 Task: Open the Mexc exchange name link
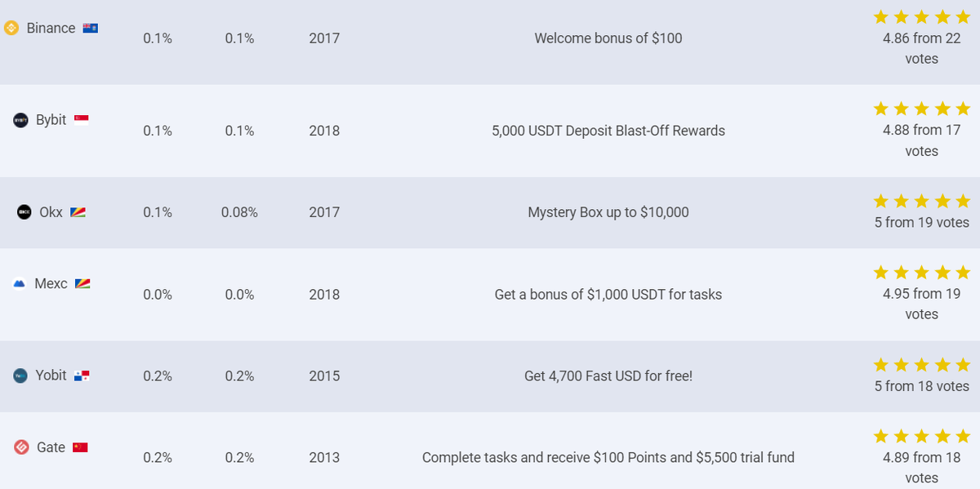click(51, 284)
